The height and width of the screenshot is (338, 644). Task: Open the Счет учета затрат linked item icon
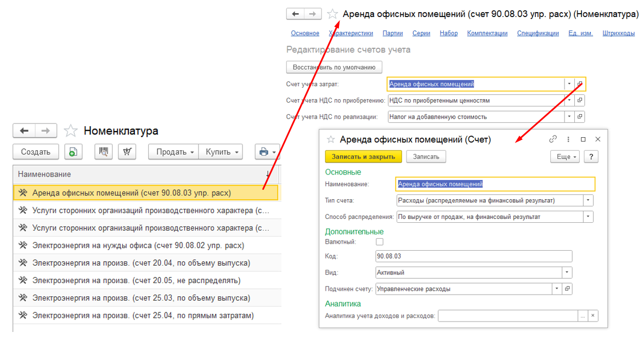pyautogui.click(x=580, y=84)
